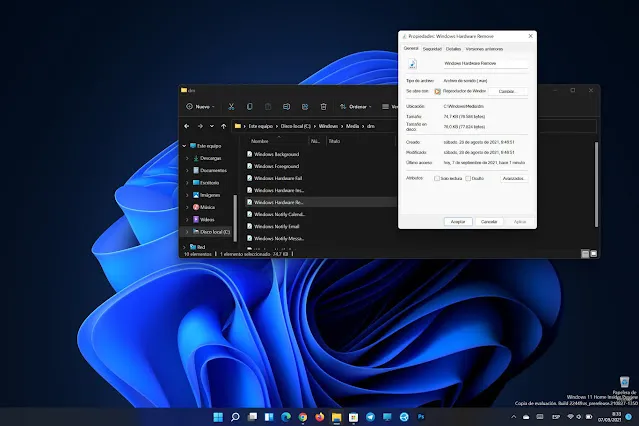Click the Aceptar button
Viewport: 639px width, 426px height.
[458, 222]
